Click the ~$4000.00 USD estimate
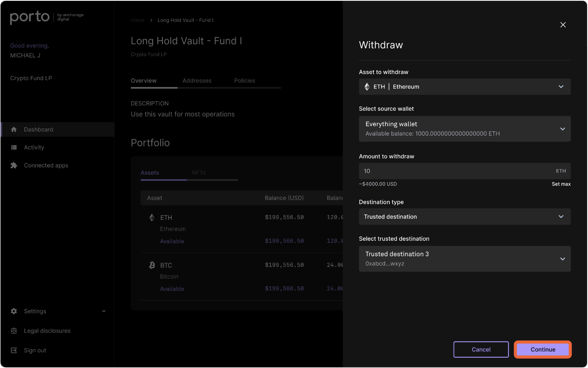Screen dimensions: 588x368 pyautogui.click(x=378, y=184)
